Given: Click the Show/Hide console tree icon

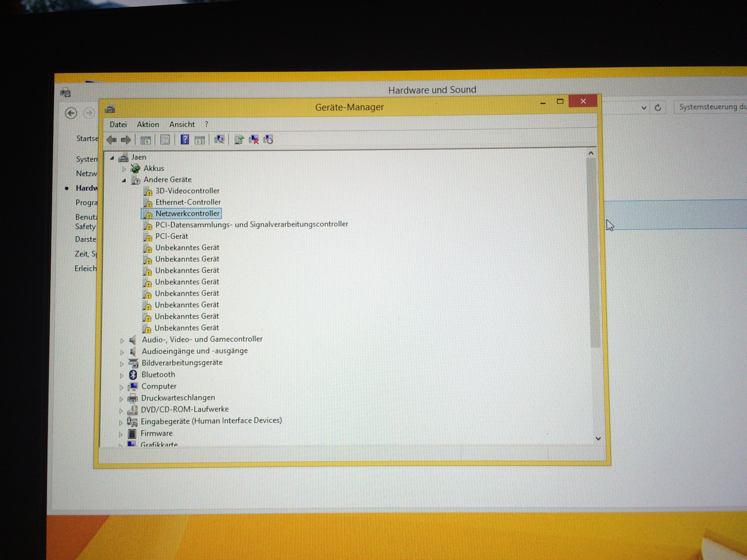Looking at the screenshot, I should pyautogui.click(x=146, y=140).
